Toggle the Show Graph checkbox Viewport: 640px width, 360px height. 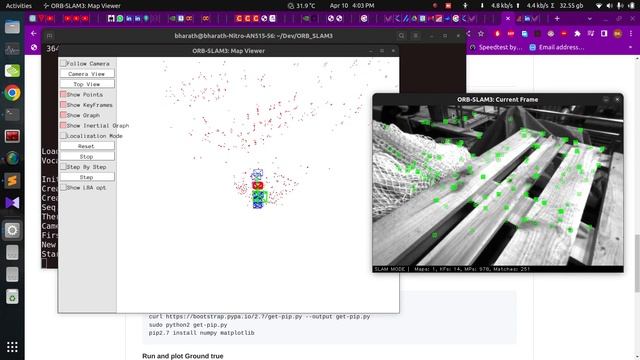(63, 115)
